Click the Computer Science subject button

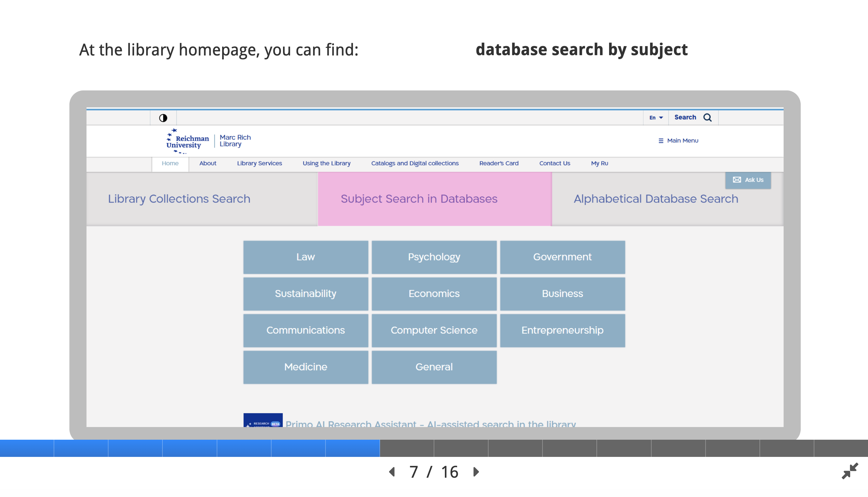click(434, 330)
